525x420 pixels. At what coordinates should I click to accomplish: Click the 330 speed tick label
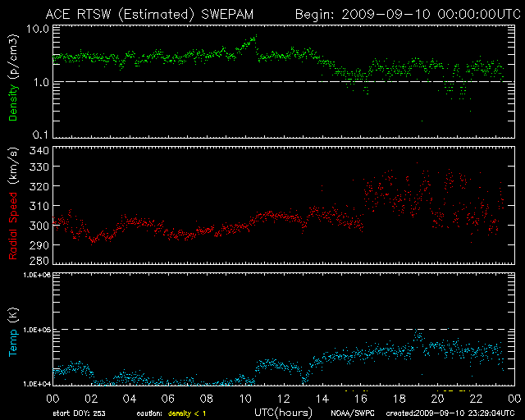tap(39, 167)
